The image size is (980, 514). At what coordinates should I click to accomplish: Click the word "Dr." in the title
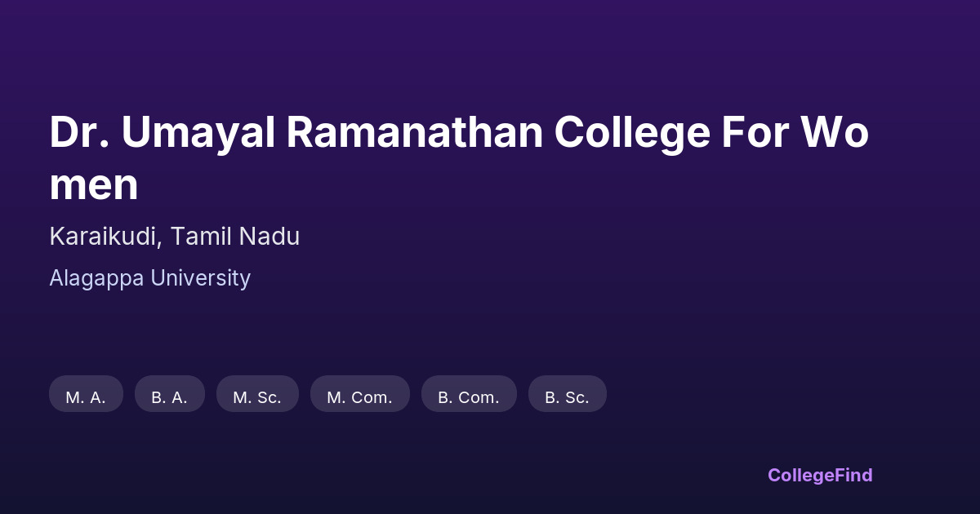click(x=78, y=133)
